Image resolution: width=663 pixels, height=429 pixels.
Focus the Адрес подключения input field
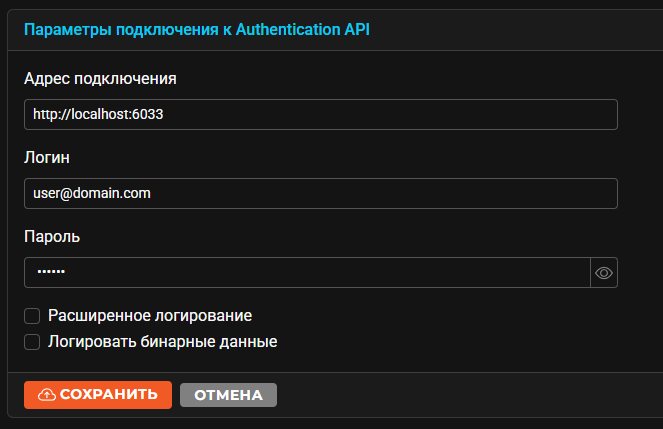pyautogui.click(x=321, y=115)
